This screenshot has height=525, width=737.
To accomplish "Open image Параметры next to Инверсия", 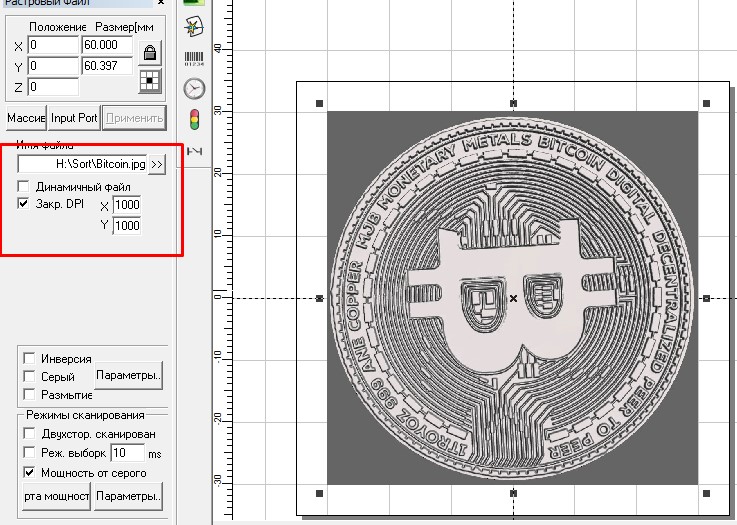I will click(x=129, y=376).
